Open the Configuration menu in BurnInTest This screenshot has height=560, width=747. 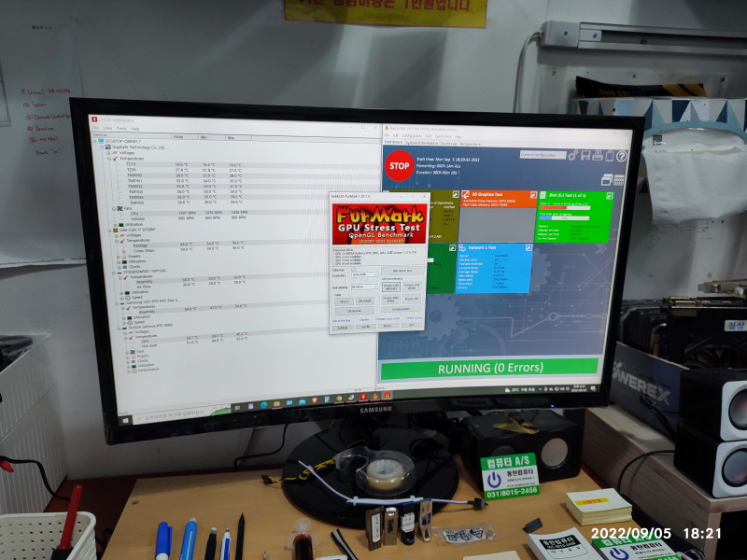click(x=412, y=135)
